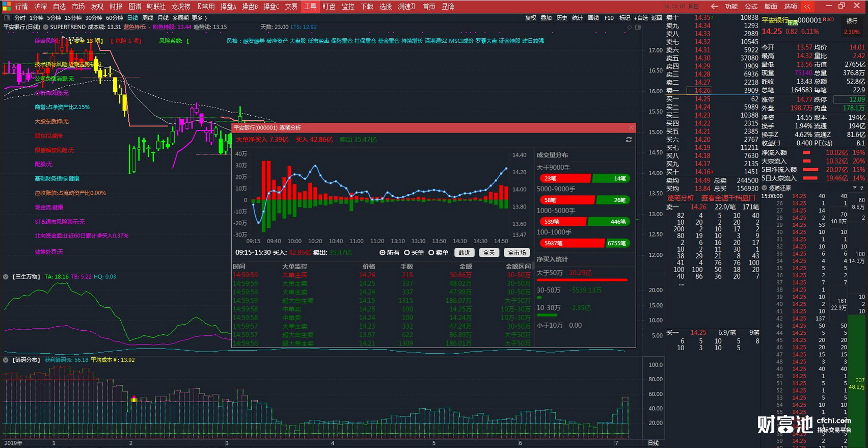
Task: Switch chart to 月线 period
Action: coord(163,18)
